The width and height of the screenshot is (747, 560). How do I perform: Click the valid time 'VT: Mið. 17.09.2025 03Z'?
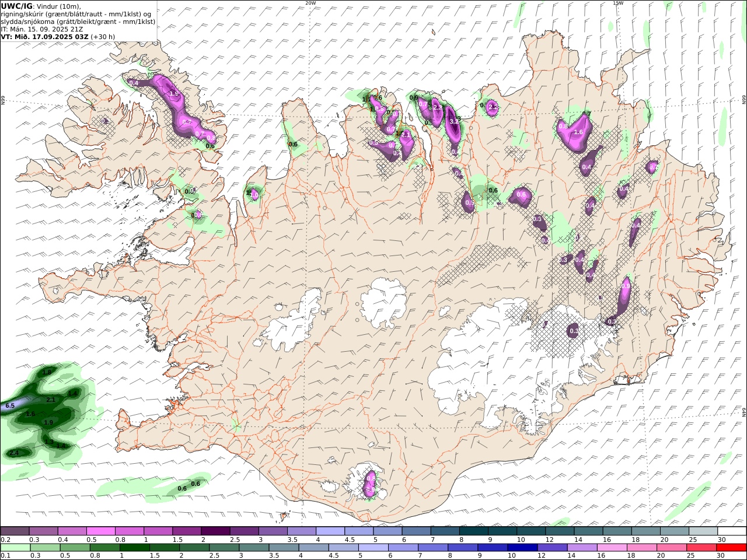[x=44, y=36]
